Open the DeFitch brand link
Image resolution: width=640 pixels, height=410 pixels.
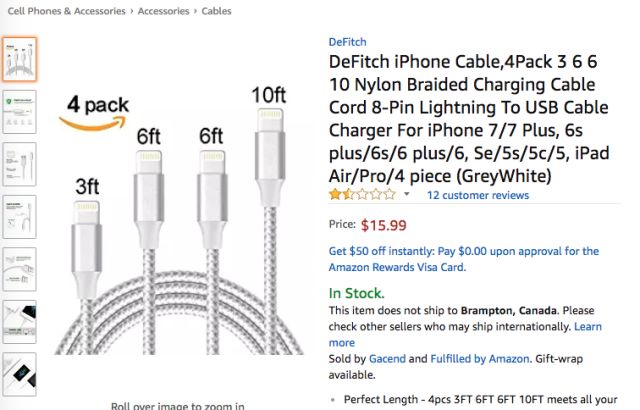347,42
